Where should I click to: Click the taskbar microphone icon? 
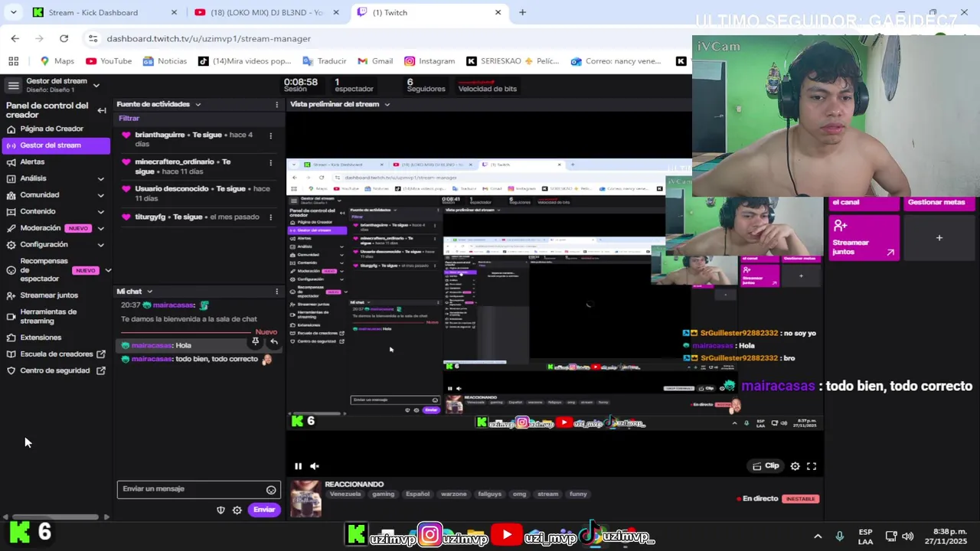[840, 536]
